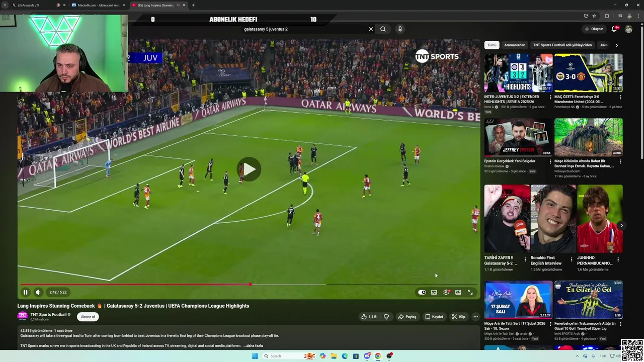This screenshot has height=362, width=644.
Task: Open Discord from the taskbar
Action: (367, 356)
